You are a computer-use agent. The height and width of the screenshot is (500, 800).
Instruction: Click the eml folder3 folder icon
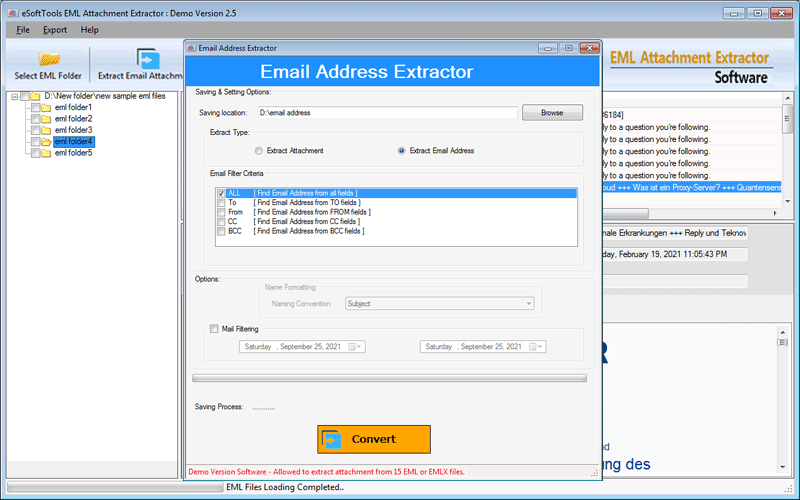tap(46, 130)
